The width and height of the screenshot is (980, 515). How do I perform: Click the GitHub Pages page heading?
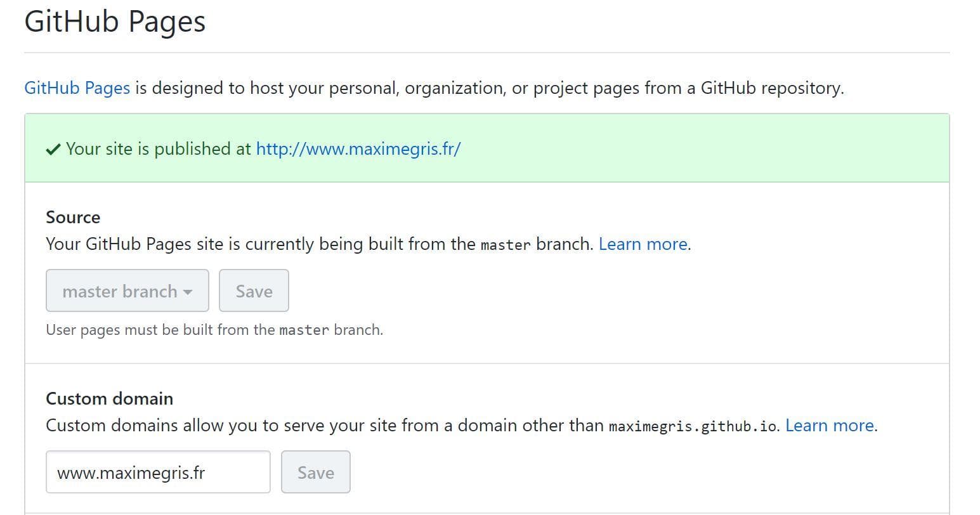(115, 21)
